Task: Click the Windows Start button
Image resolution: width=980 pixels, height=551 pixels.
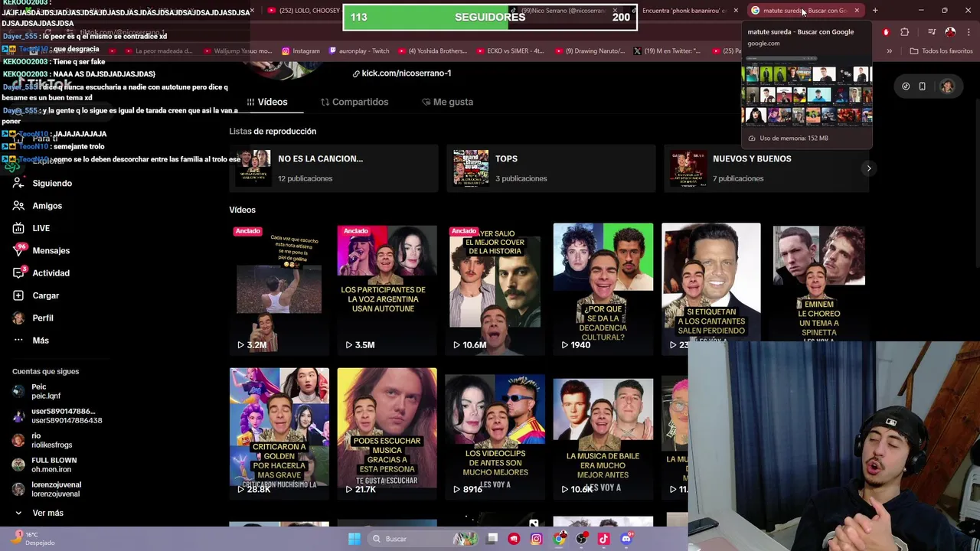Action: tap(354, 539)
